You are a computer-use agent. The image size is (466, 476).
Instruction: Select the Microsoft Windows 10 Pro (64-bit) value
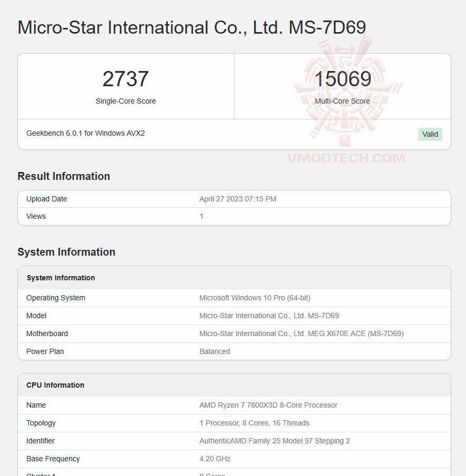pos(255,298)
